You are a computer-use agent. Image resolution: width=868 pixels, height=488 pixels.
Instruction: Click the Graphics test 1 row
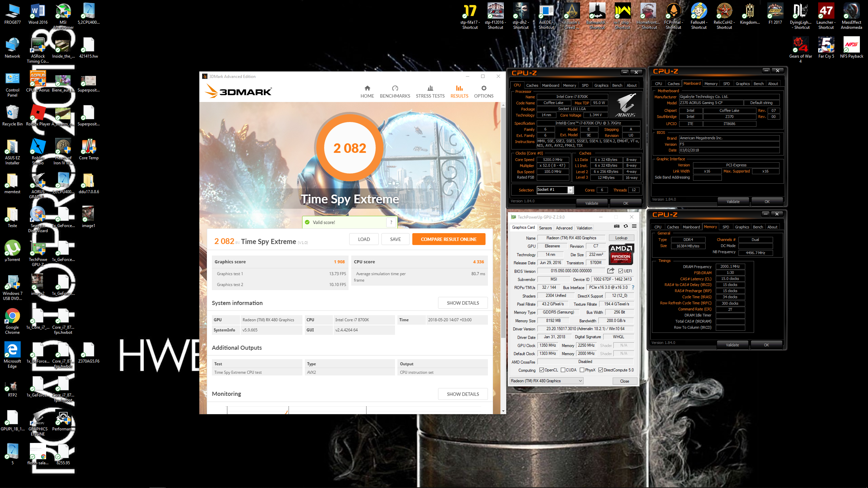[281, 274]
